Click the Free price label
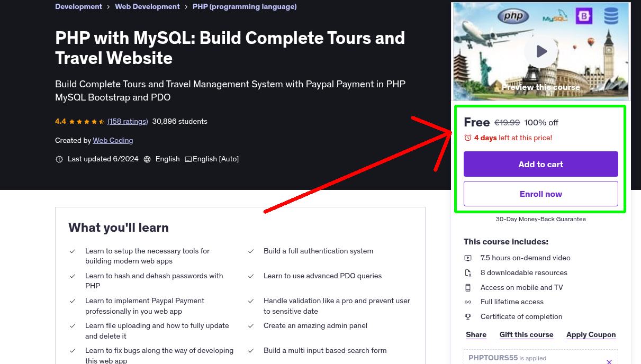This screenshot has width=641, height=364. 477,122
